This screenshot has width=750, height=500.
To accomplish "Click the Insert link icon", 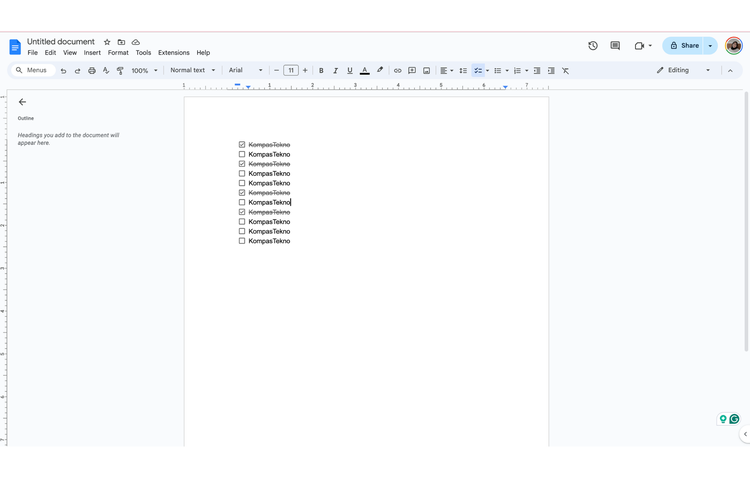I will click(397, 71).
